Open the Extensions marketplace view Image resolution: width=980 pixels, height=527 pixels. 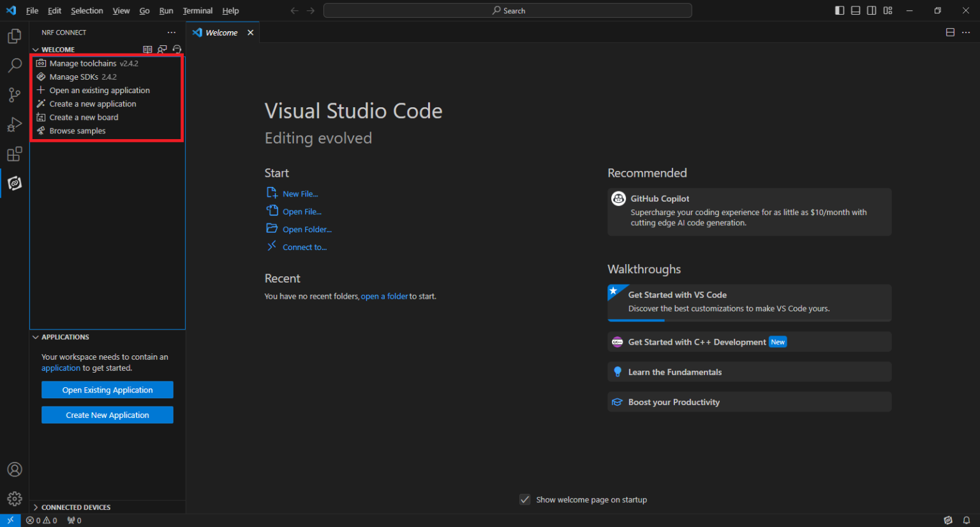14,154
